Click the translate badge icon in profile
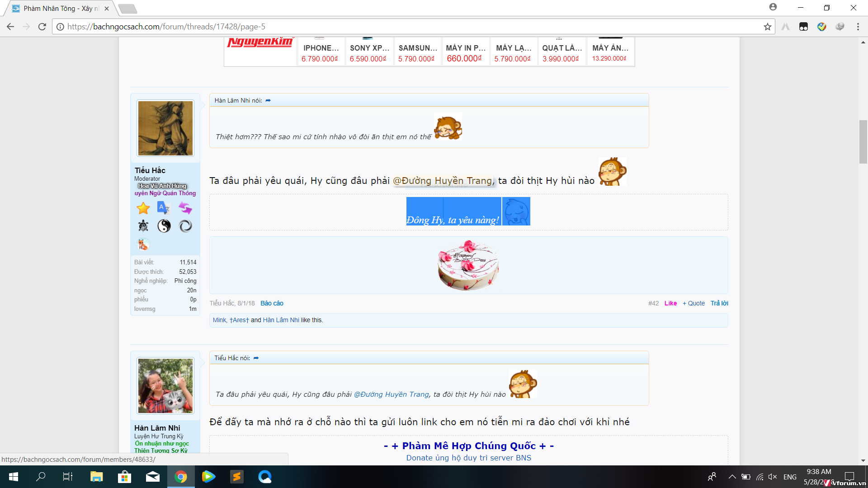The width and height of the screenshot is (868, 488). [x=163, y=207]
